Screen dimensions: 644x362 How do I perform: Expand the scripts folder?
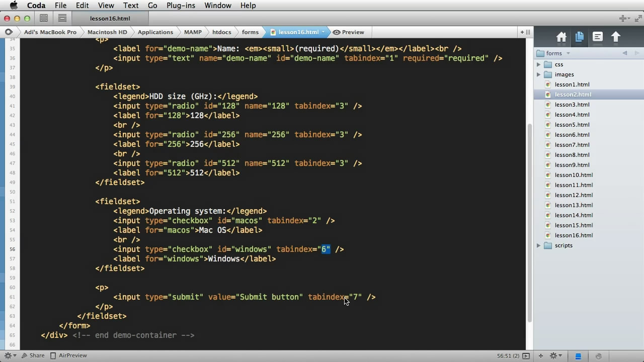pyautogui.click(x=538, y=245)
